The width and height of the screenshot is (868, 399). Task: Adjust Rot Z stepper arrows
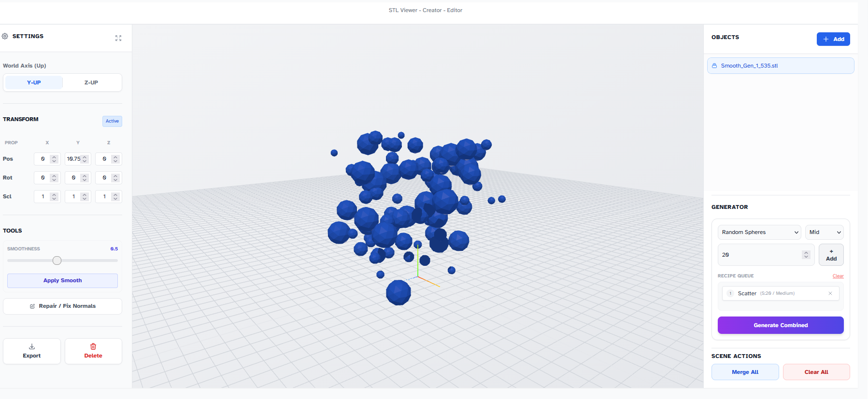coord(115,178)
